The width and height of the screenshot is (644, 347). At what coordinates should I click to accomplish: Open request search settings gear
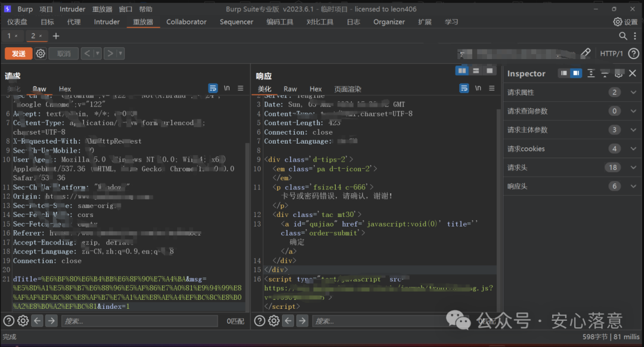tap(23, 321)
